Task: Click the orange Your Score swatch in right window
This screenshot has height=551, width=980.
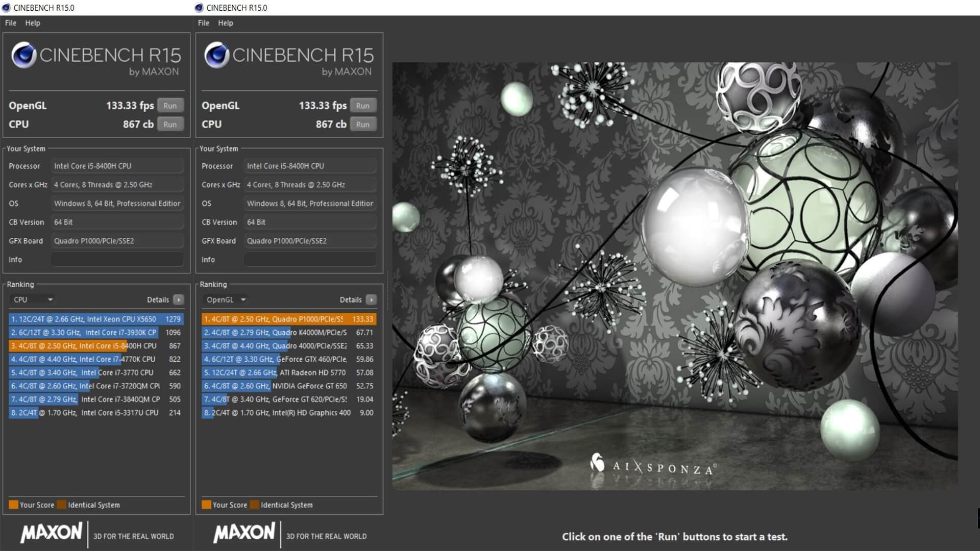Action: coord(206,505)
